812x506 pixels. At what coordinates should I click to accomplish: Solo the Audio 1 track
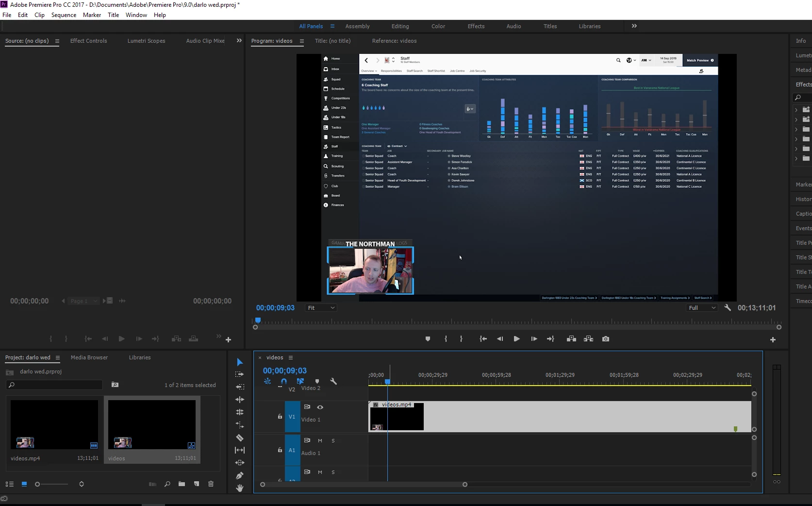[333, 441]
